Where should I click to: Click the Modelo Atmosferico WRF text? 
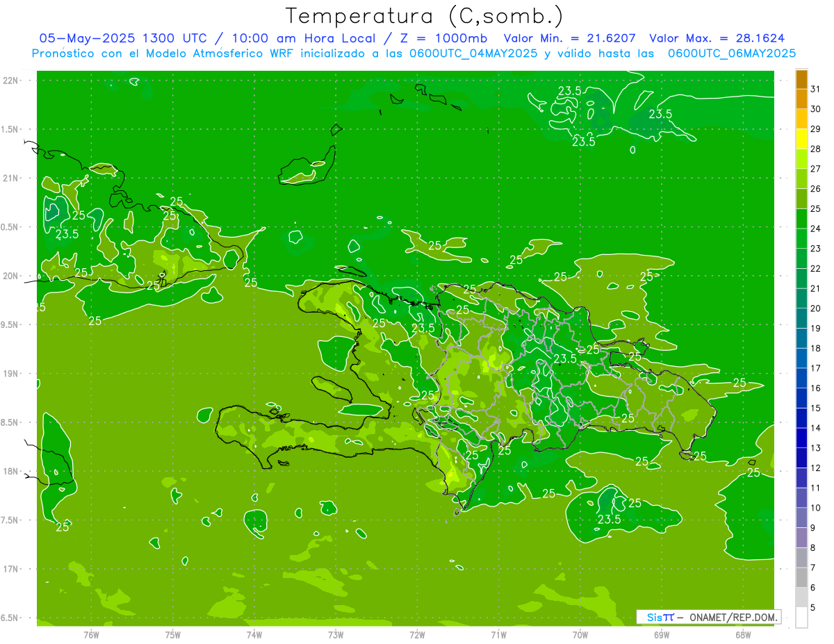pyautogui.click(x=219, y=53)
